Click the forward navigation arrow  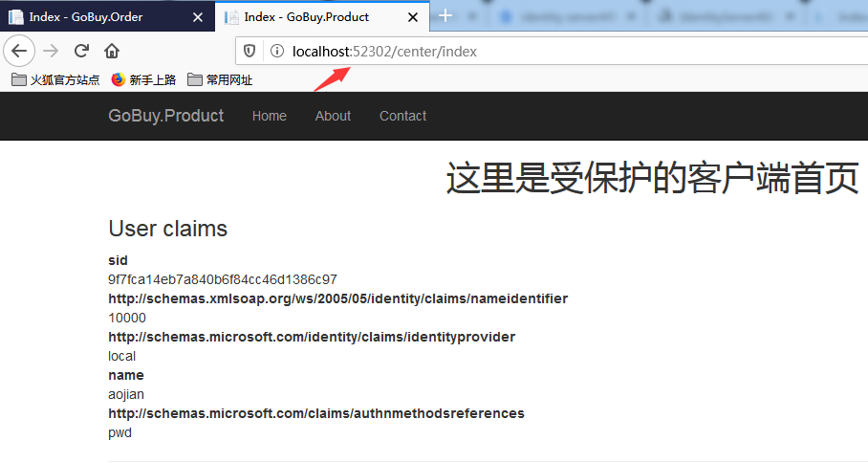(x=52, y=52)
